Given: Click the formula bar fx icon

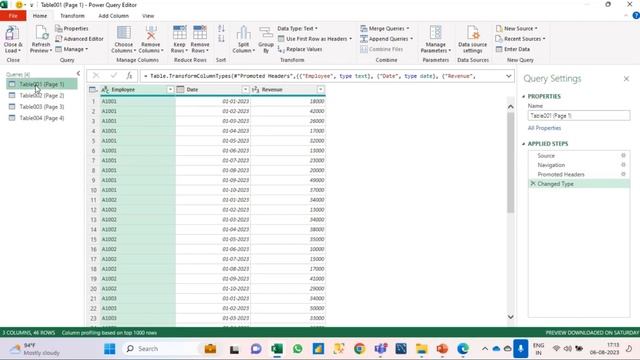Looking at the screenshot, I should click(x=129, y=76).
